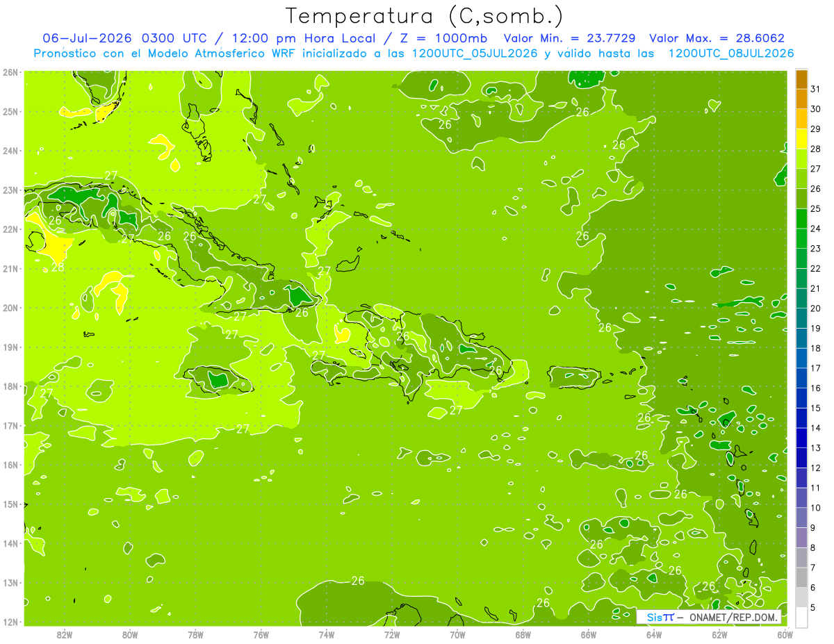The image size is (834, 644).
Task: Click the 'SisTT – ONAMET/REP.DOM.' credit box
Action: [709, 617]
